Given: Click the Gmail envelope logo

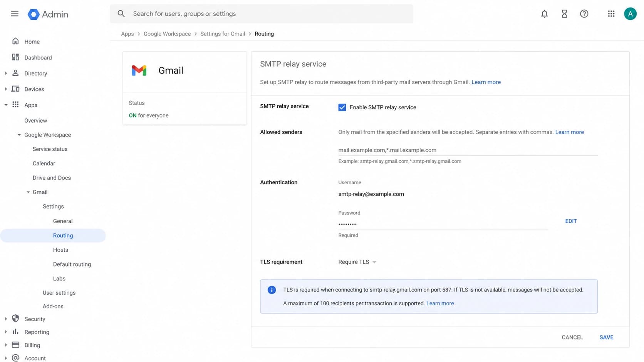Looking at the screenshot, I should 139,70.
